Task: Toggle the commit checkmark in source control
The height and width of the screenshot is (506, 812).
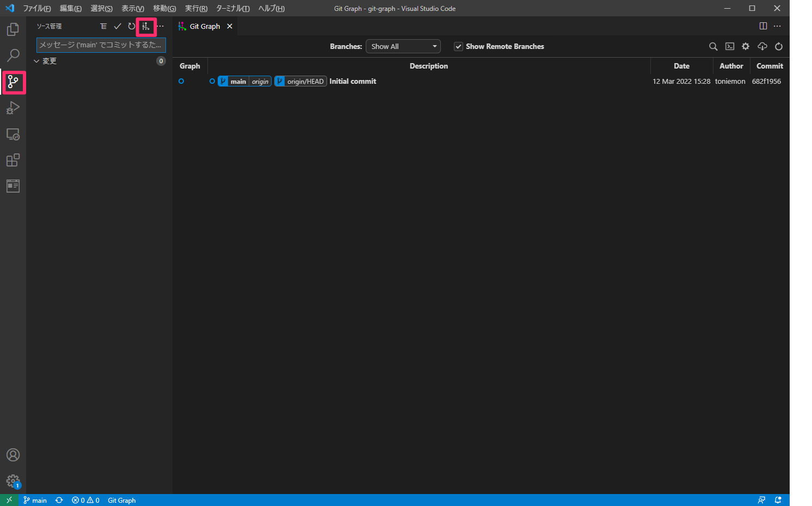Action: click(118, 26)
